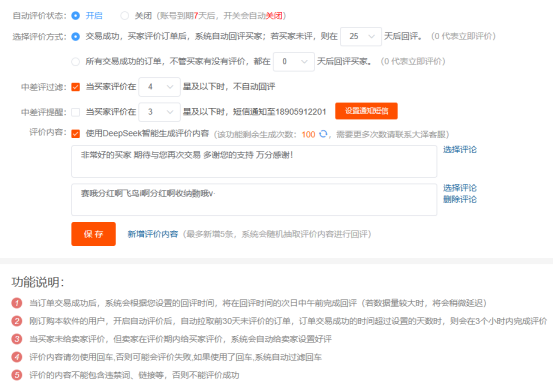
Task: Click the step 1 numbered bullet icon
Action: (x=17, y=303)
